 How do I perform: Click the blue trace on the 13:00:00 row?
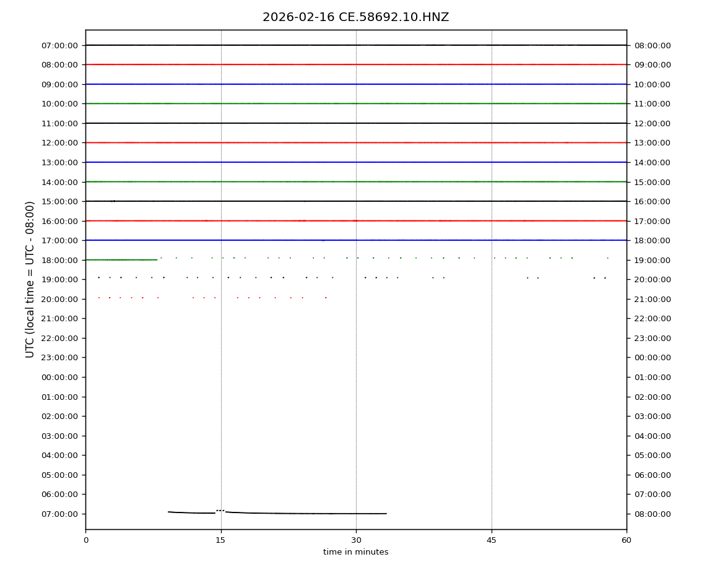(310, 162)
